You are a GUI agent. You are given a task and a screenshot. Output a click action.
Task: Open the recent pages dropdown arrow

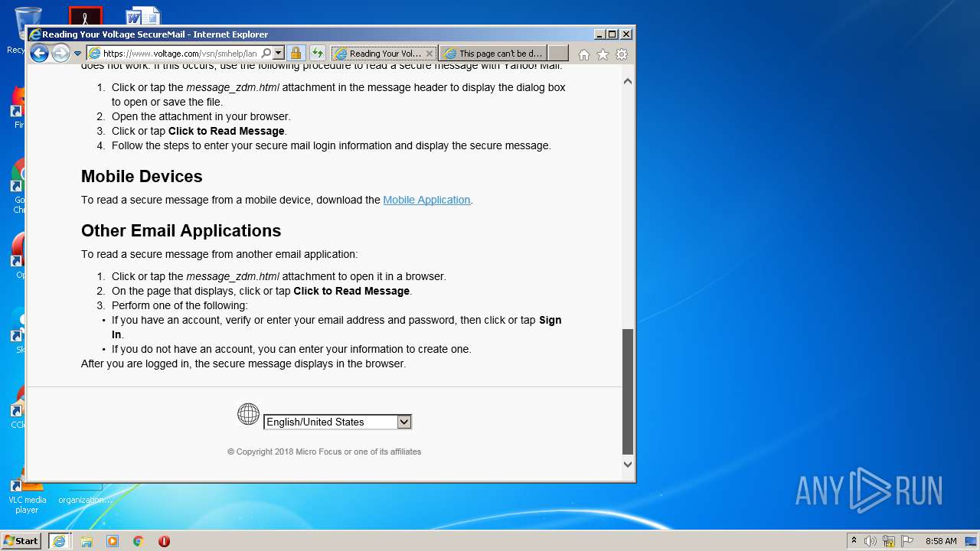point(77,54)
